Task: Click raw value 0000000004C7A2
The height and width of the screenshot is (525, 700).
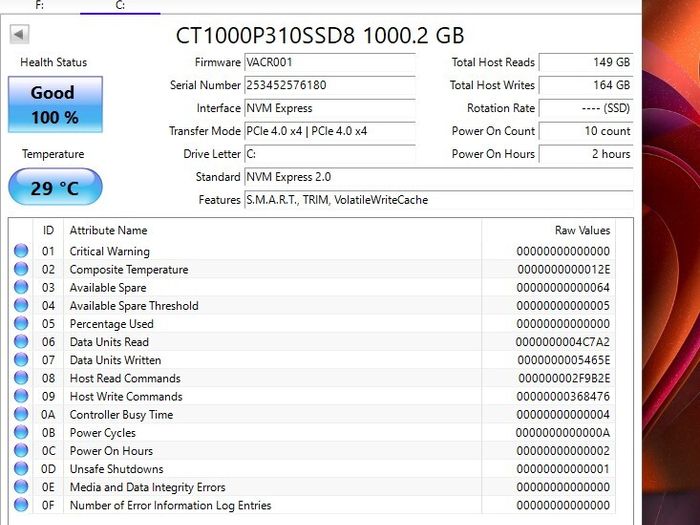Action: click(x=562, y=342)
